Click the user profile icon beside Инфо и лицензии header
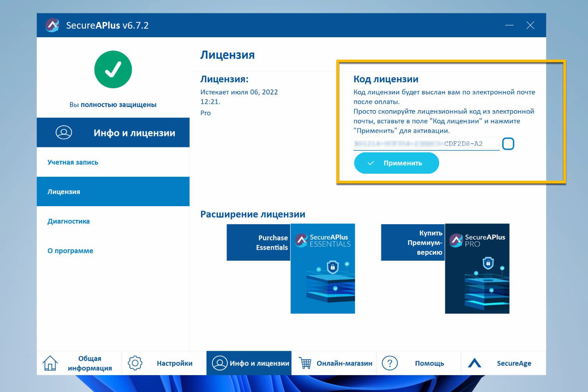The image size is (588, 392). coord(64,132)
